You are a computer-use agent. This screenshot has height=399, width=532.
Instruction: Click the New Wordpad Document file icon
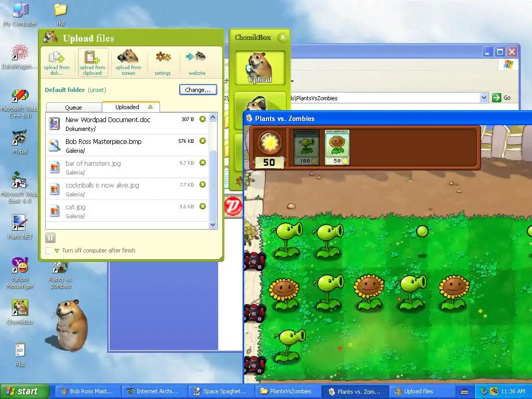(x=54, y=124)
